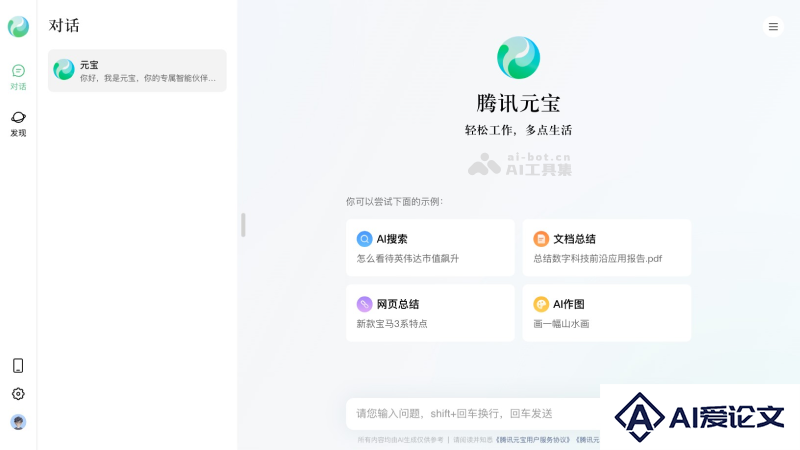
Task: Click the 对话 panel heading
Action: [64, 26]
